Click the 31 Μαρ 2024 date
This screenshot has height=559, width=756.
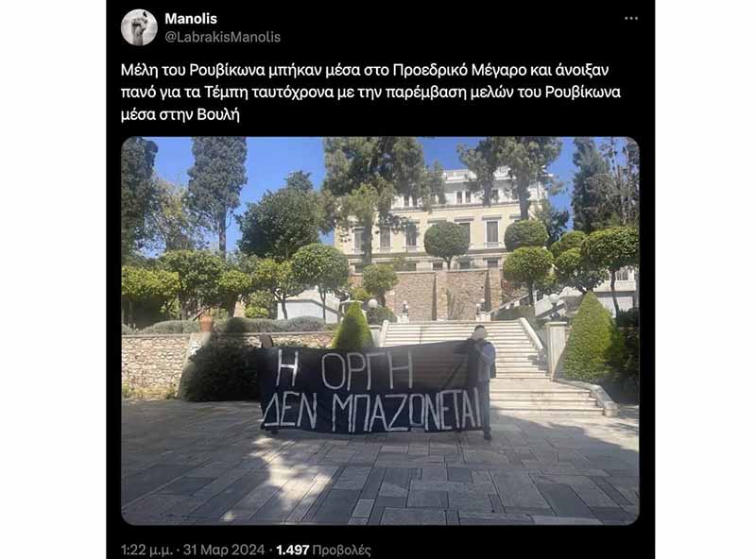coord(224,550)
